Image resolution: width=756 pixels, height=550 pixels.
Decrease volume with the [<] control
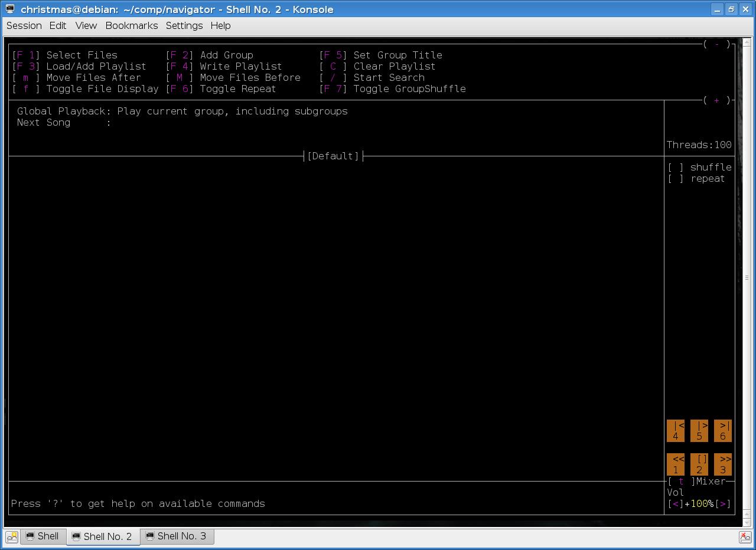point(676,503)
